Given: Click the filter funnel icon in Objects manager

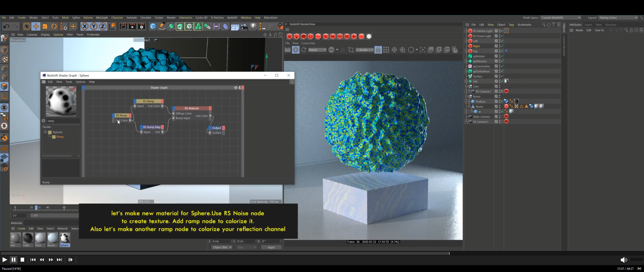Looking at the screenshot, I should coord(554,25).
